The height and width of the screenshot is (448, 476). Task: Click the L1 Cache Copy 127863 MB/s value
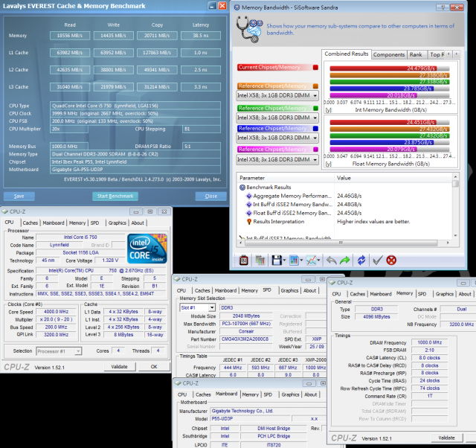click(x=157, y=53)
